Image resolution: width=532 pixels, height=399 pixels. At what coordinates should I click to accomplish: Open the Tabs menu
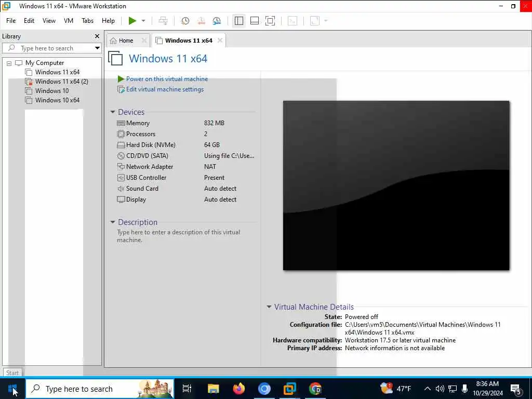(x=87, y=21)
